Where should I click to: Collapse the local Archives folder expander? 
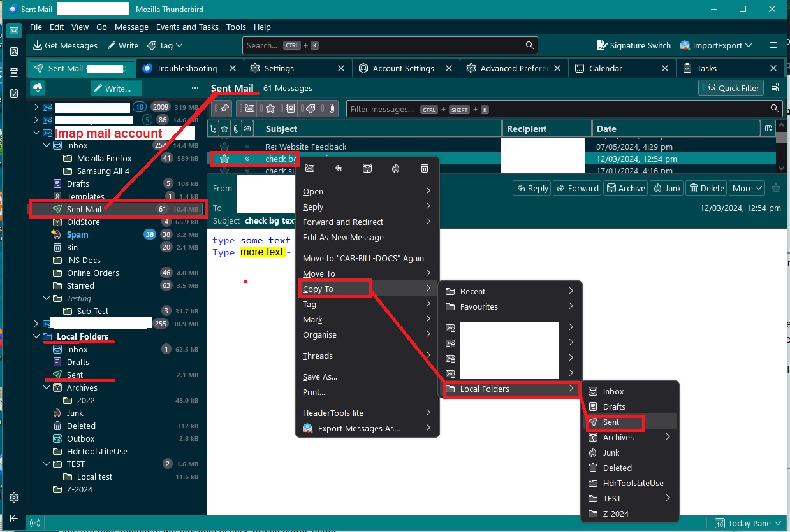coord(47,387)
